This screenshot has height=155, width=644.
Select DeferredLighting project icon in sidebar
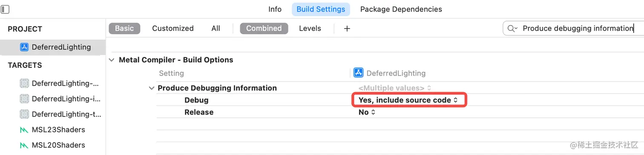25,47
